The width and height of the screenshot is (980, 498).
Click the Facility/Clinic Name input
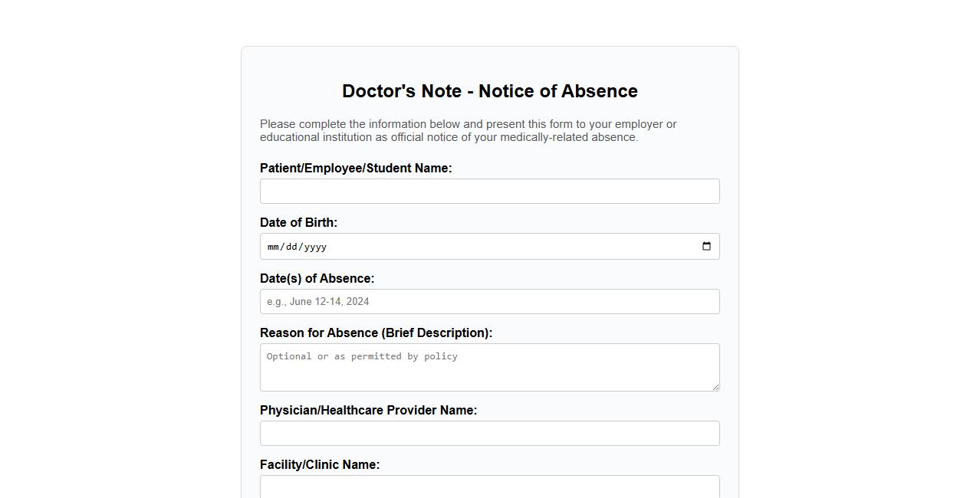tap(489, 487)
